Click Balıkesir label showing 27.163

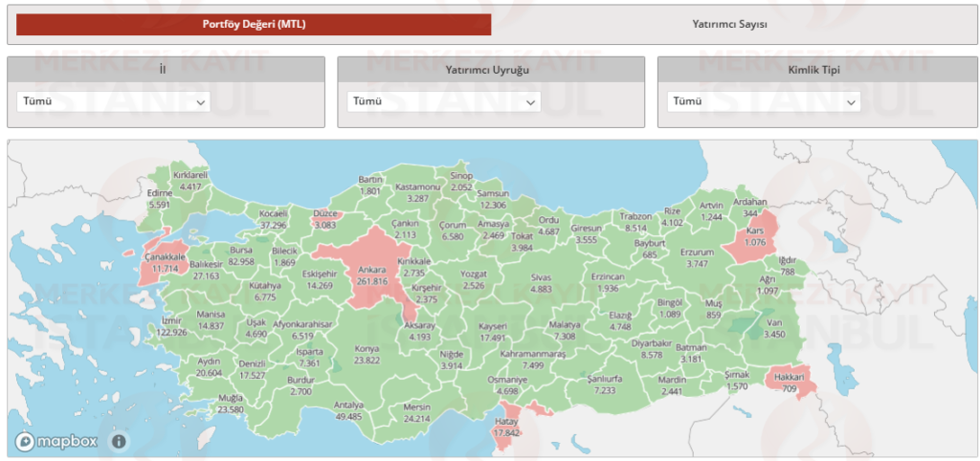pyautogui.click(x=207, y=270)
